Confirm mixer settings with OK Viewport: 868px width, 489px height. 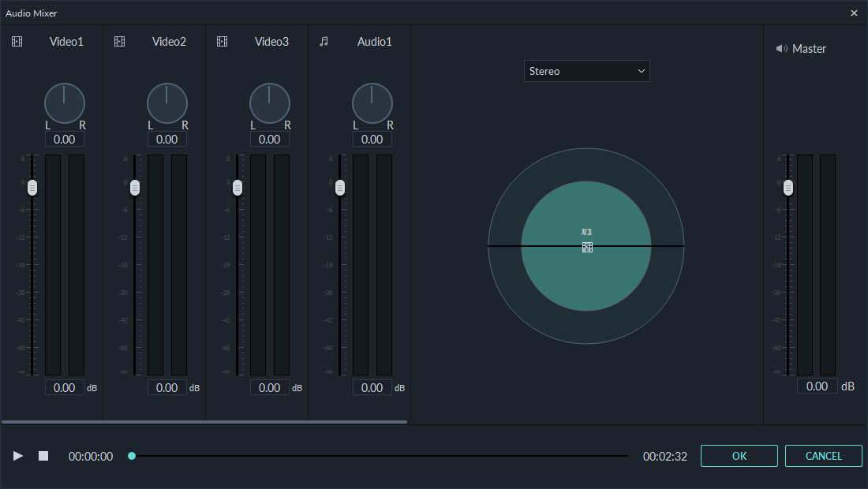(x=739, y=456)
